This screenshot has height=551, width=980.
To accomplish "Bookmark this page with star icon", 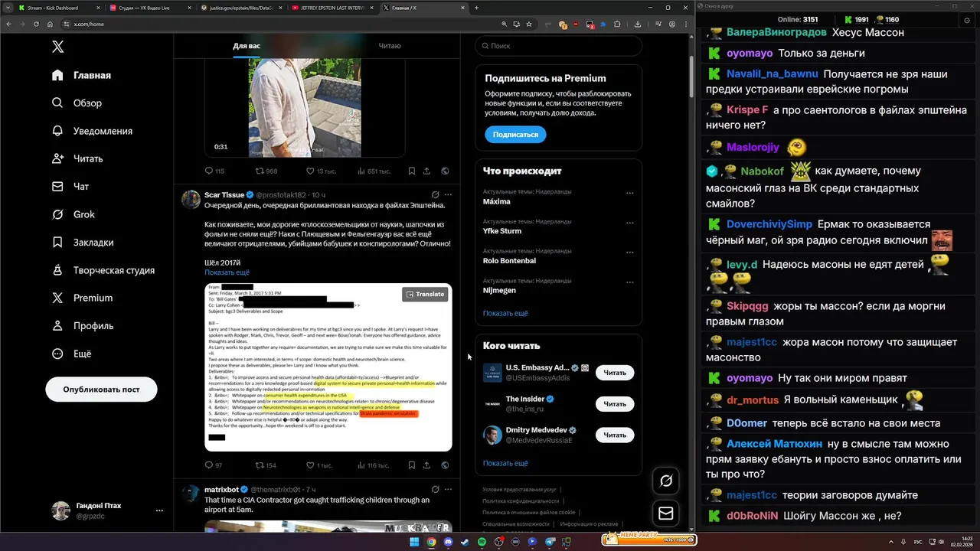I will point(529,24).
